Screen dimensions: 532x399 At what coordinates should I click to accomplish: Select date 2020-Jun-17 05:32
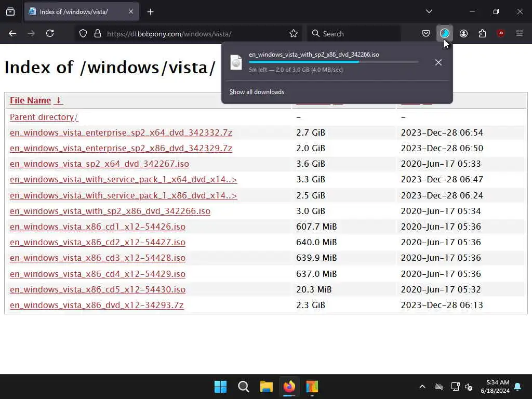point(441,289)
